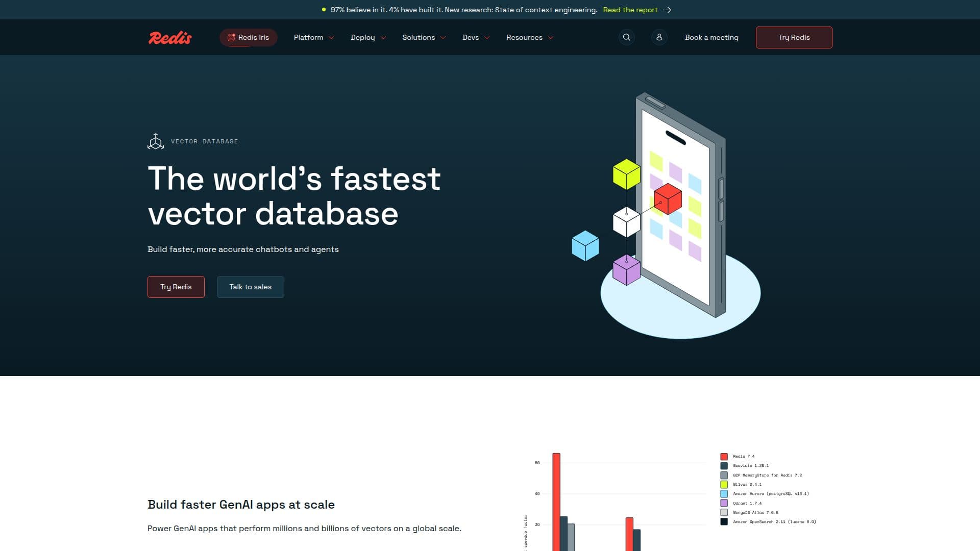The height and width of the screenshot is (551, 980).
Task: Click the vector database cube icon
Action: click(x=156, y=141)
